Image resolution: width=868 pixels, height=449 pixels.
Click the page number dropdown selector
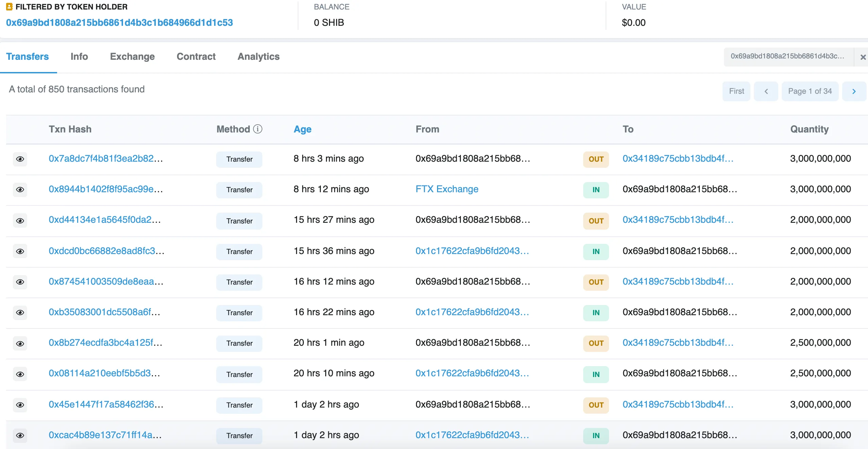810,90
